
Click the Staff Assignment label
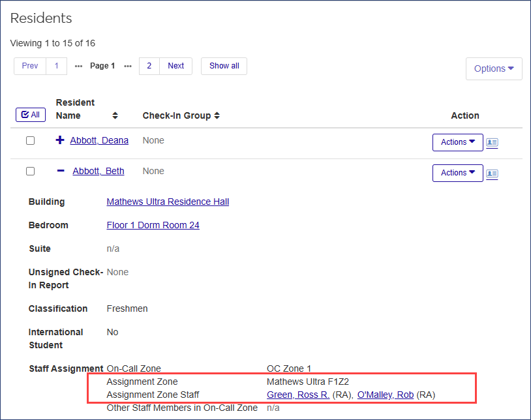66,368
